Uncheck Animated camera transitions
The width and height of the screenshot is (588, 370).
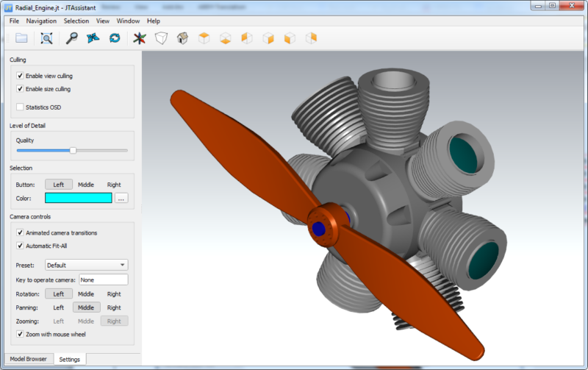[x=20, y=233]
